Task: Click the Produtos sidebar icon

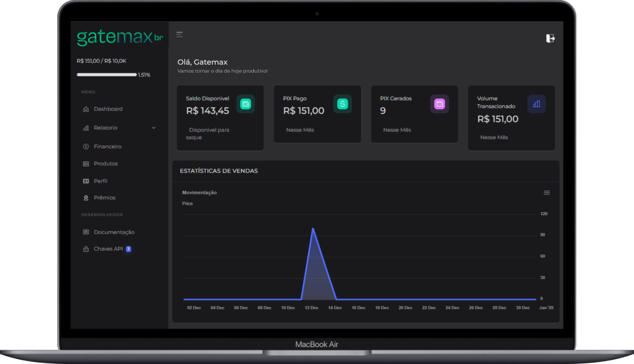Action: point(86,164)
